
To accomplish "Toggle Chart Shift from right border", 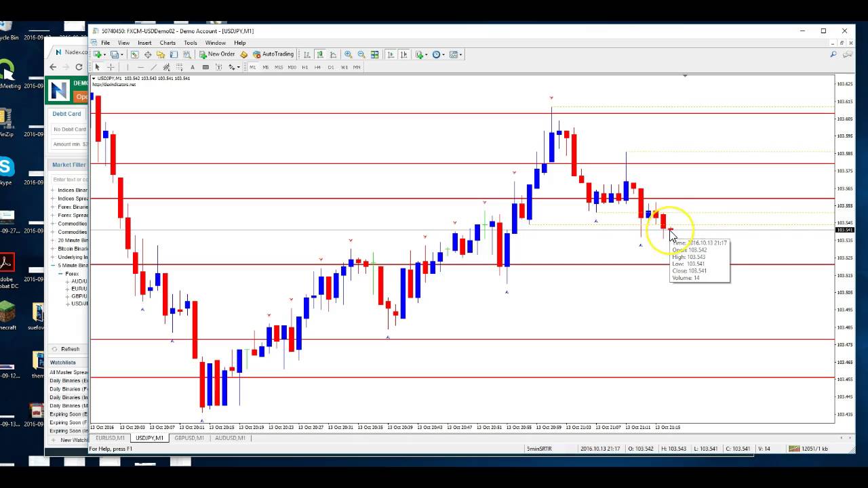I will (404, 54).
